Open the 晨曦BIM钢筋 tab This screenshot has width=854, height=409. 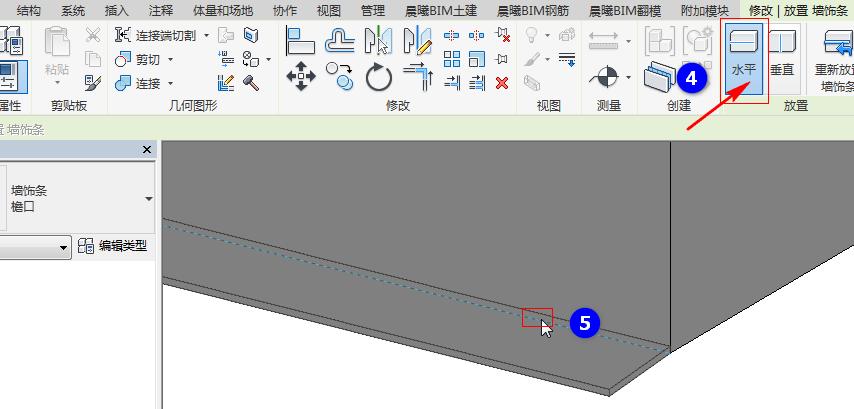[x=533, y=10]
